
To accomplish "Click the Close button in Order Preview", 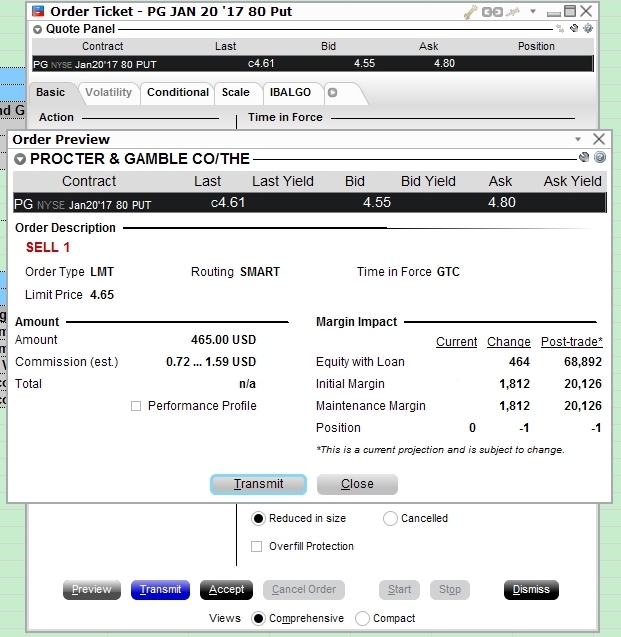I will point(357,484).
